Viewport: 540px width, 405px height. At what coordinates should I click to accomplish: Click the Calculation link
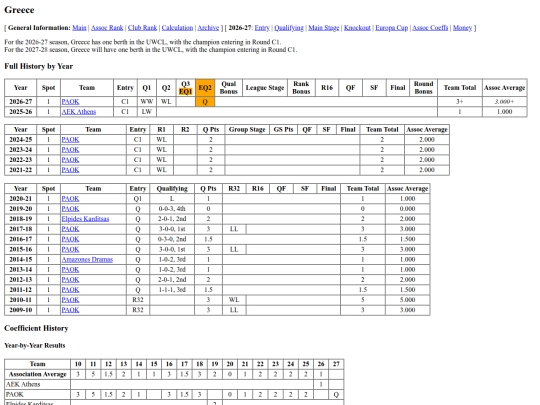pos(177,28)
